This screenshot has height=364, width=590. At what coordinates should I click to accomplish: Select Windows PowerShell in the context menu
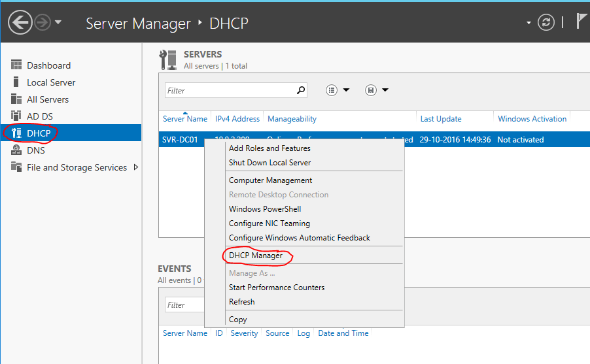click(x=265, y=209)
